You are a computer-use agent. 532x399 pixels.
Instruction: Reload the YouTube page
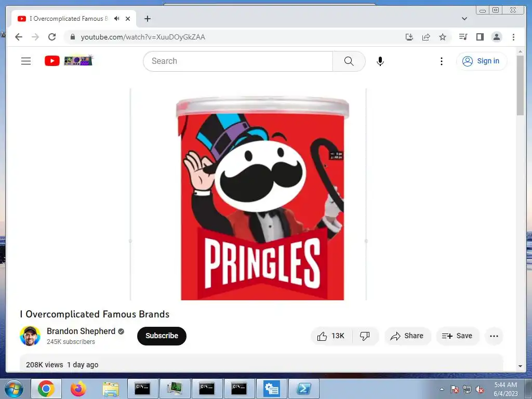point(52,37)
